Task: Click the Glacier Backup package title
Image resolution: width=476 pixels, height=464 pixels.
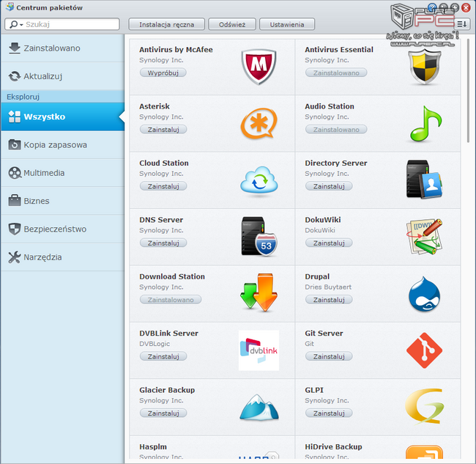Action: pyautogui.click(x=167, y=390)
